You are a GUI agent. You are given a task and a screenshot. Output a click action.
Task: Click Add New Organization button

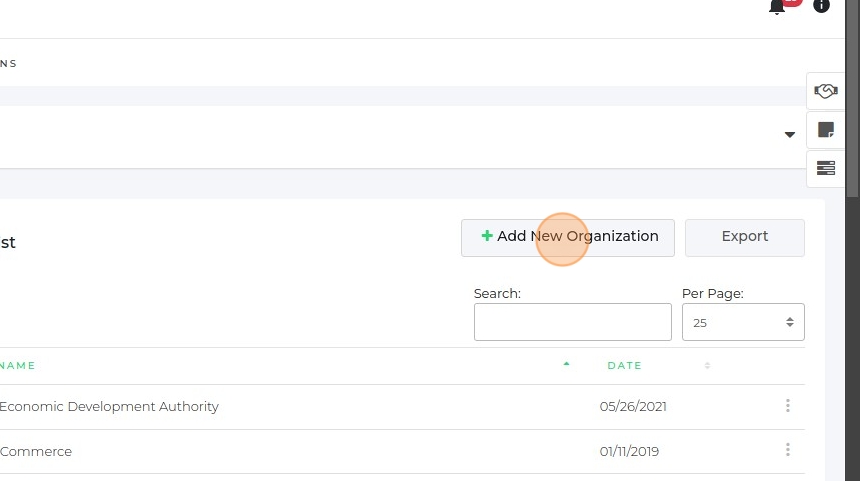click(568, 238)
